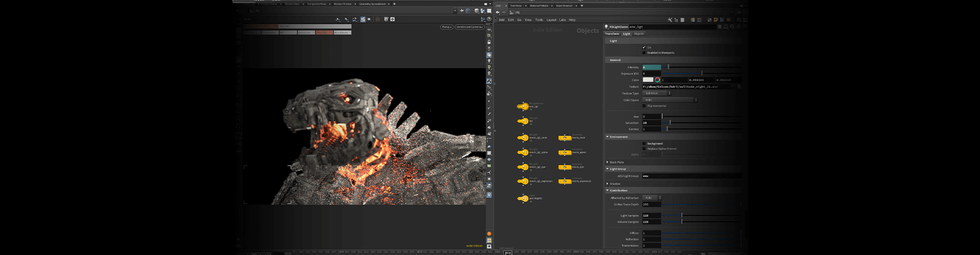This screenshot has height=255, width=980.
Task: Open the Texture Type Spherical dropdown
Action: [x=657, y=93]
